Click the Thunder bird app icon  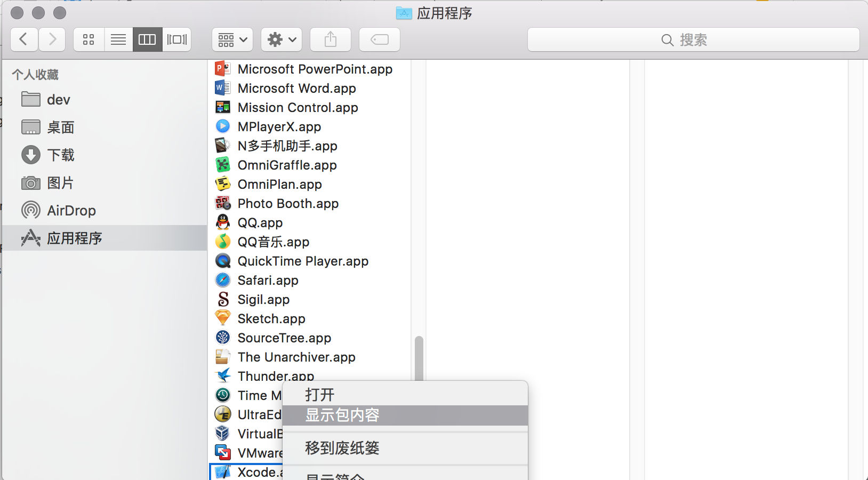pos(222,376)
